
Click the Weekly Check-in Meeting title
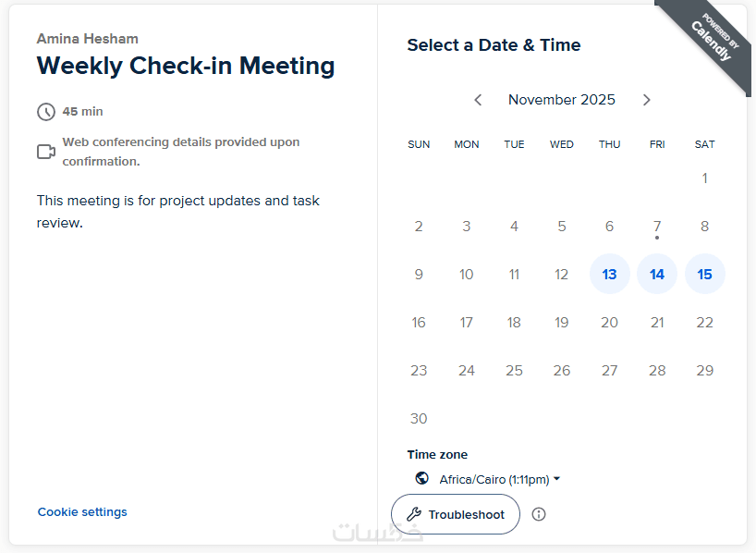click(x=186, y=66)
